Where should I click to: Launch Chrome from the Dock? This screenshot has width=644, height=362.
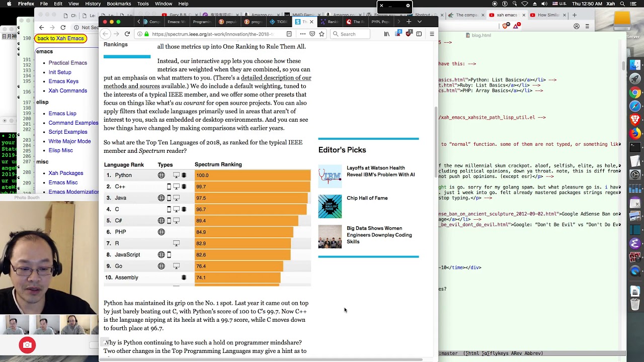click(635, 93)
